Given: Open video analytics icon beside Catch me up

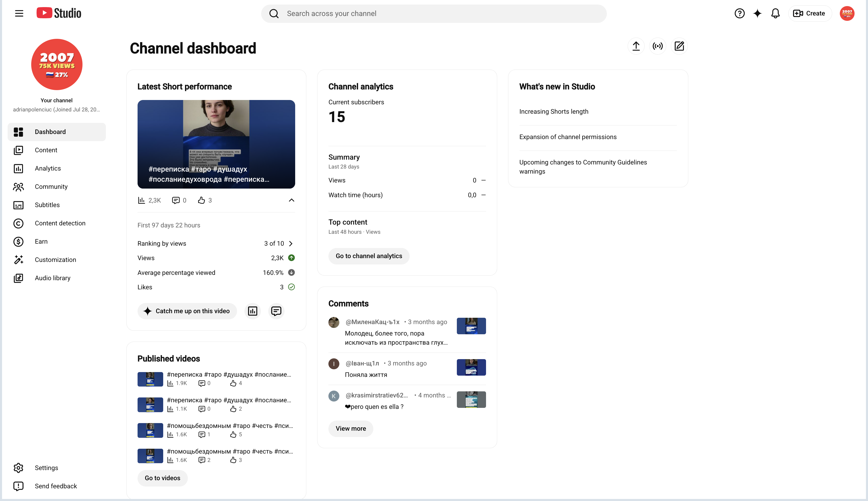Looking at the screenshot, I should (x=253, y=311).
